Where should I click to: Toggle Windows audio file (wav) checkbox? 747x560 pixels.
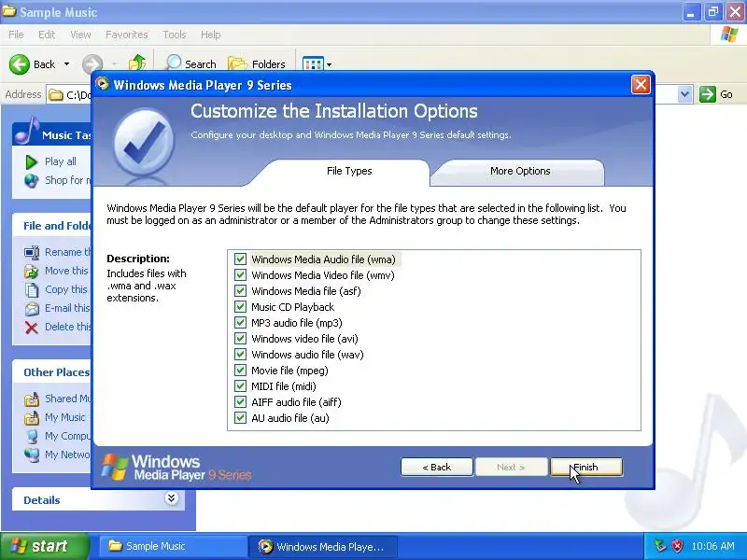(x=240, y=355)
